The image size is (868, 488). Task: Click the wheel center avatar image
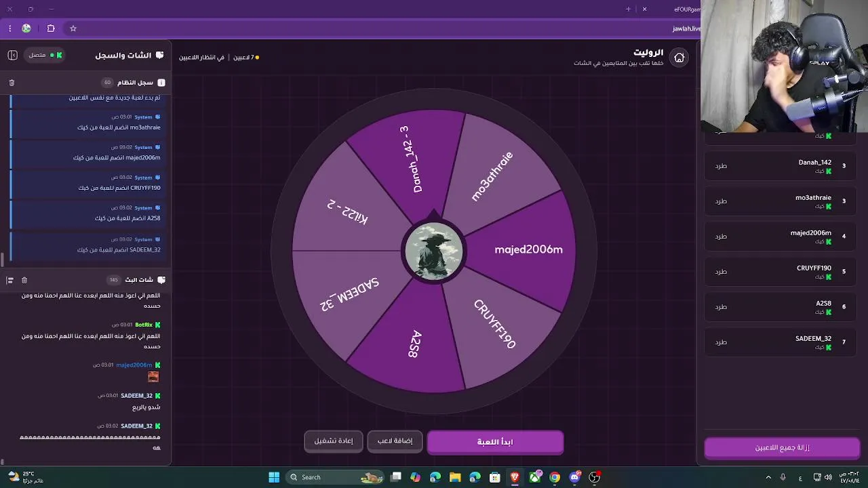tap(434, 251)
